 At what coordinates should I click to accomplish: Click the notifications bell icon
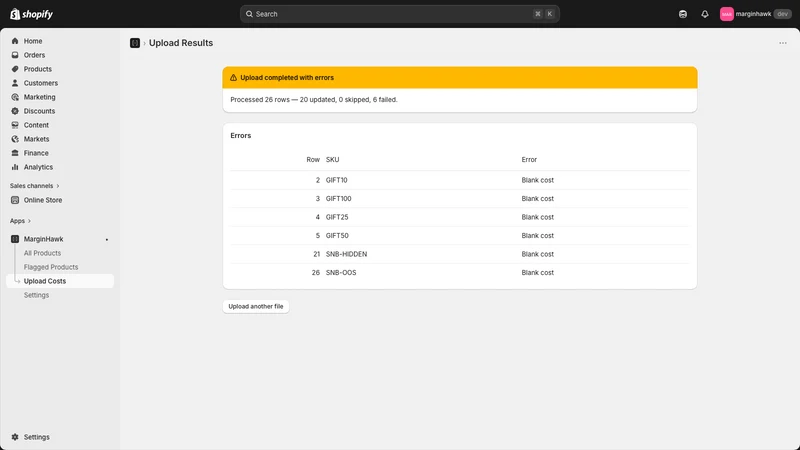coord(705,14)
